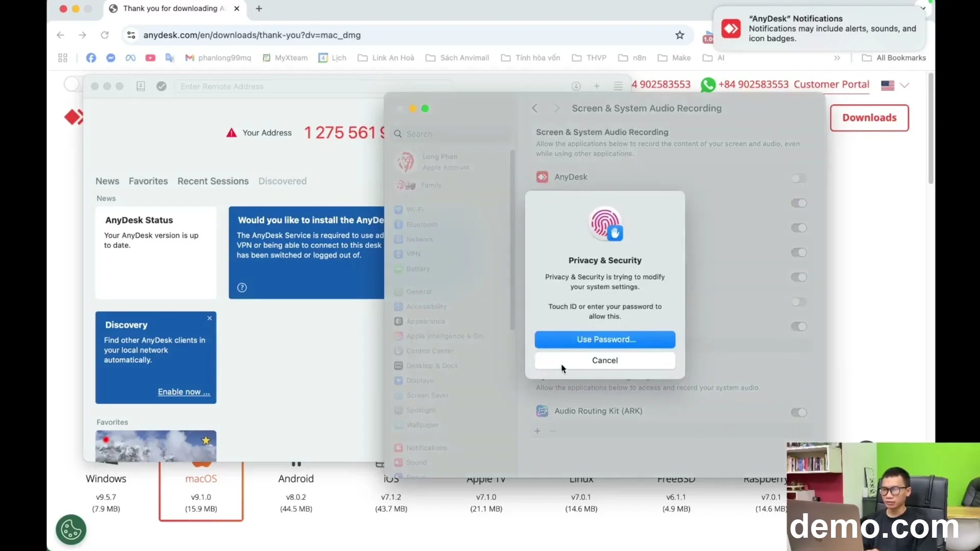Switch to Recent Sessions tab in AnyDesk

[x=213, y=181]
